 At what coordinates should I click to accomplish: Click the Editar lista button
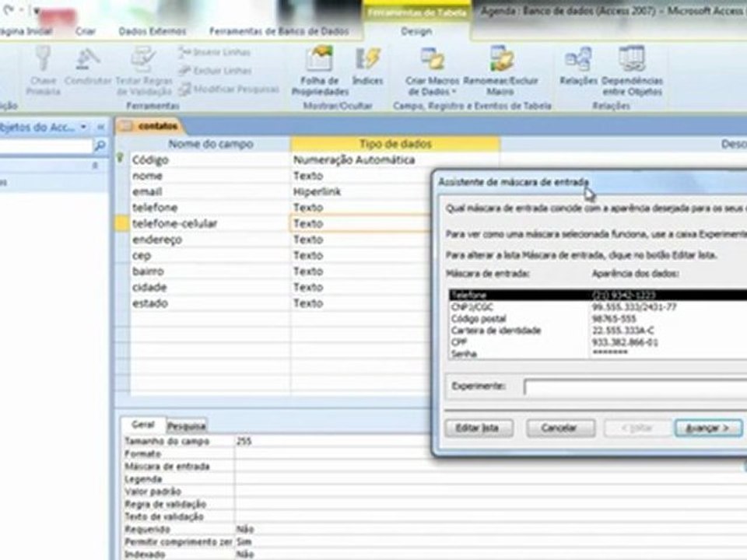tap(479, 428)
